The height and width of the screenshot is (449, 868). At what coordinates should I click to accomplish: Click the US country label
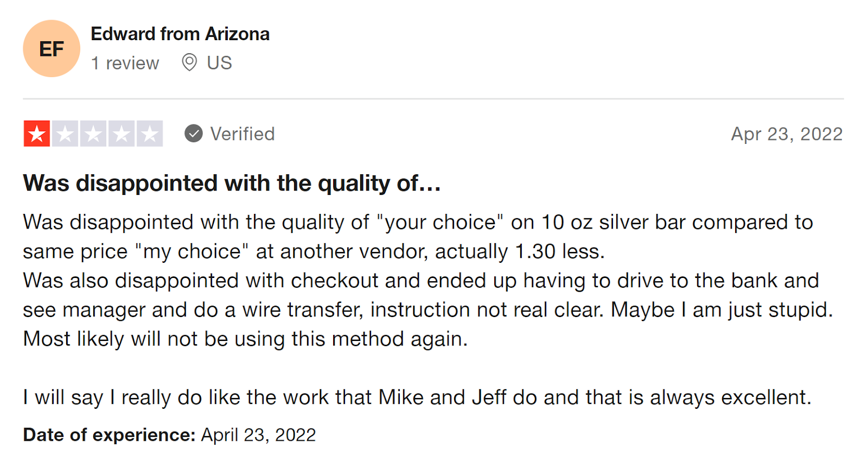coord(219,63)
